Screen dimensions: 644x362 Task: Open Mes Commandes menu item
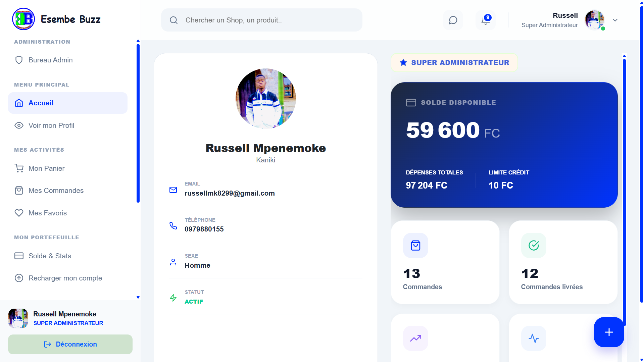(68, 191)
